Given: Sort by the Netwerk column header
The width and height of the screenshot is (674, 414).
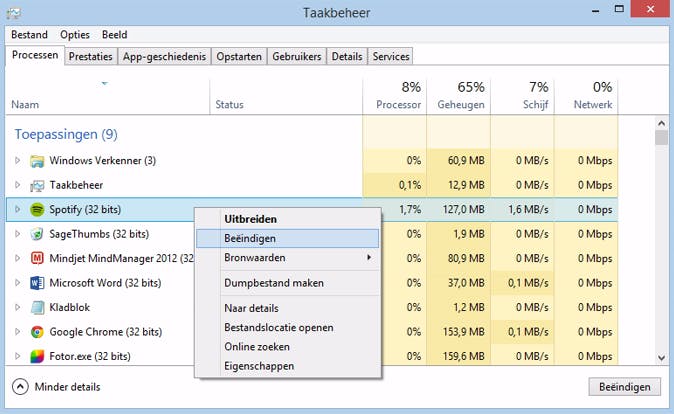Looking at the screenshot, I should (586, 97).
